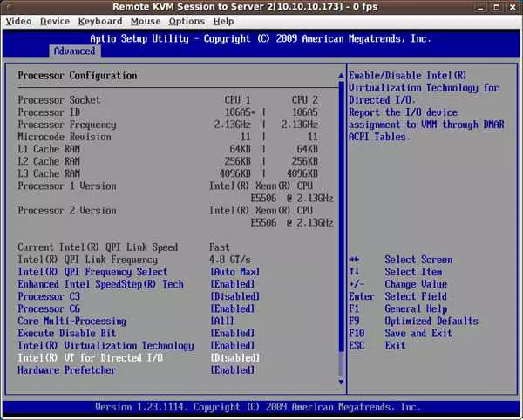Change the Core Multi-Processing [All] value

click(x=221, y=322)
